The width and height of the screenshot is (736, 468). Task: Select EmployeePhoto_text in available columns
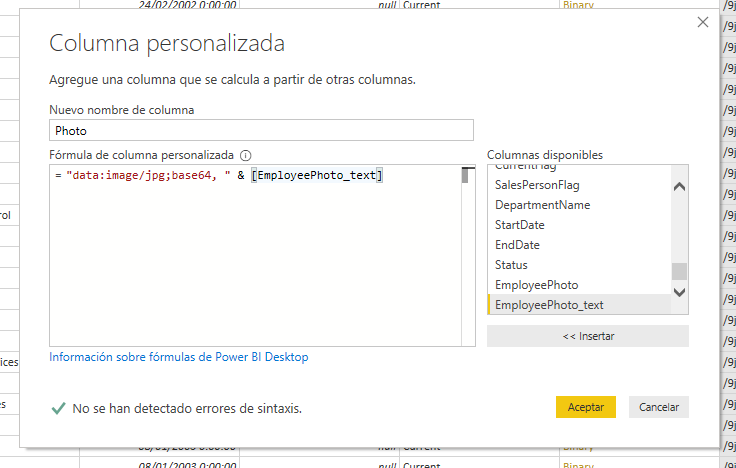(x=579, y=305)
